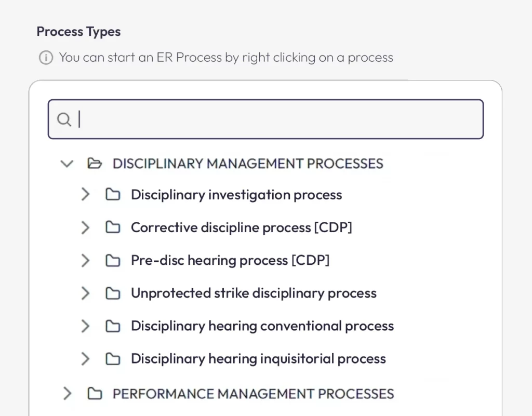Screen dimensions: 532x416
Task: Click folder icon of Pre-disc hearing process
Action: coord(113,260)
